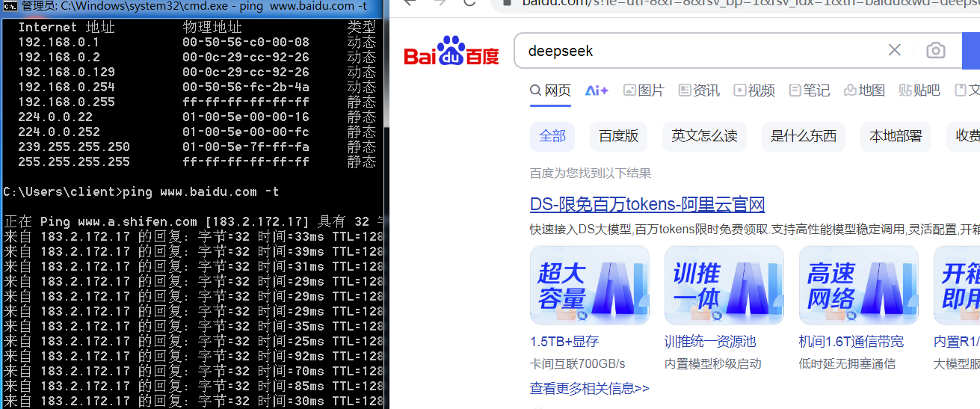Screen dimensions: 980x409
Task: Click 239.255.255.250 in ARP table
Action: point(74,147)
